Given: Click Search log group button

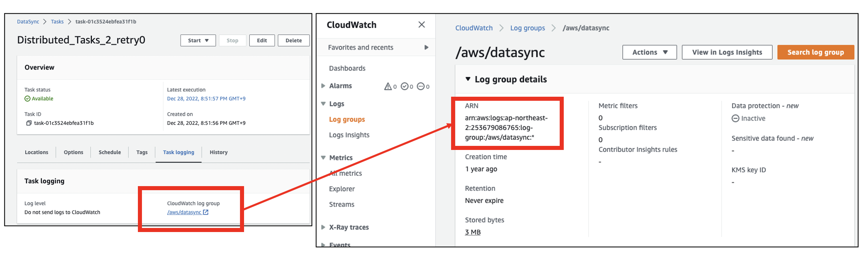Looking at the screenshot, I should click(816, 52).
